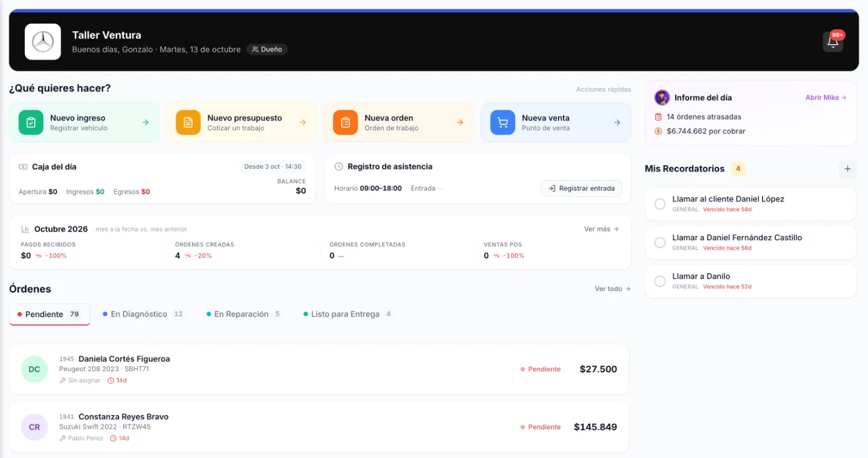Click the wrench icon beside Pablo Perez
This screenshot has width=868, height=458.
(63, 438)
